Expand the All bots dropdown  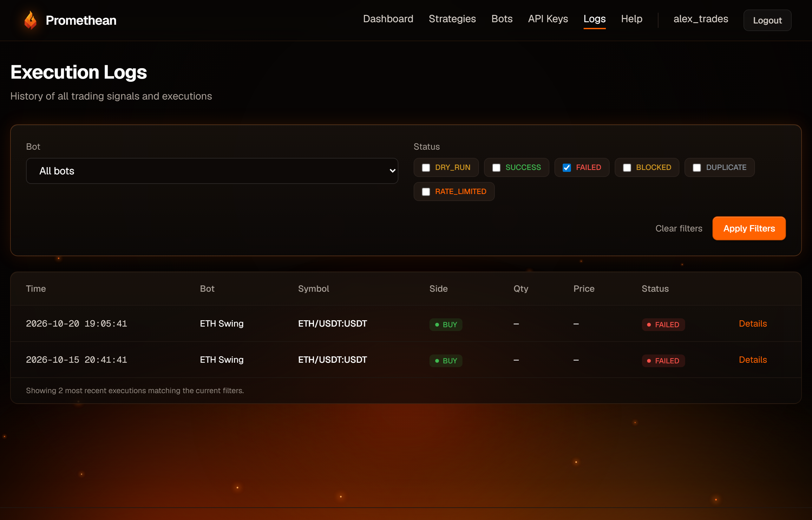212,171
